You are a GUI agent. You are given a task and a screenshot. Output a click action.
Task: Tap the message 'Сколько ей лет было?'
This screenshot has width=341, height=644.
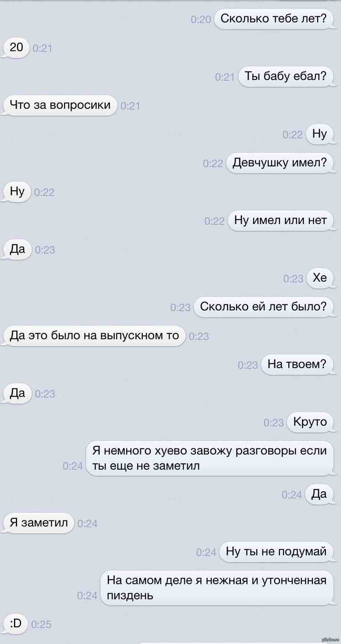click(263, 307)
